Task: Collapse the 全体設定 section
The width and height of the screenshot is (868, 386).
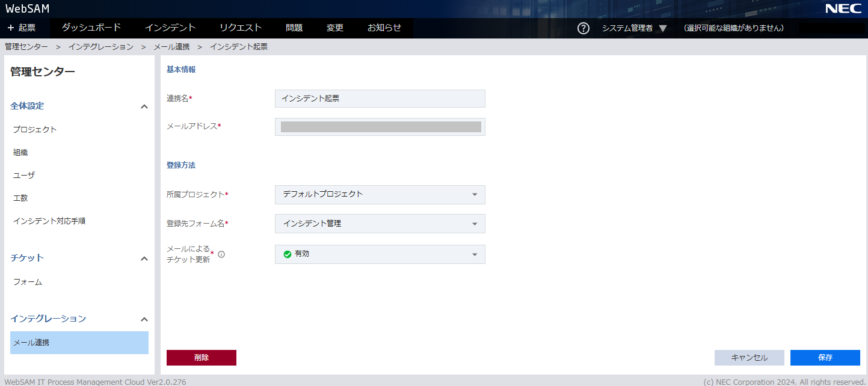Action: 144,106
